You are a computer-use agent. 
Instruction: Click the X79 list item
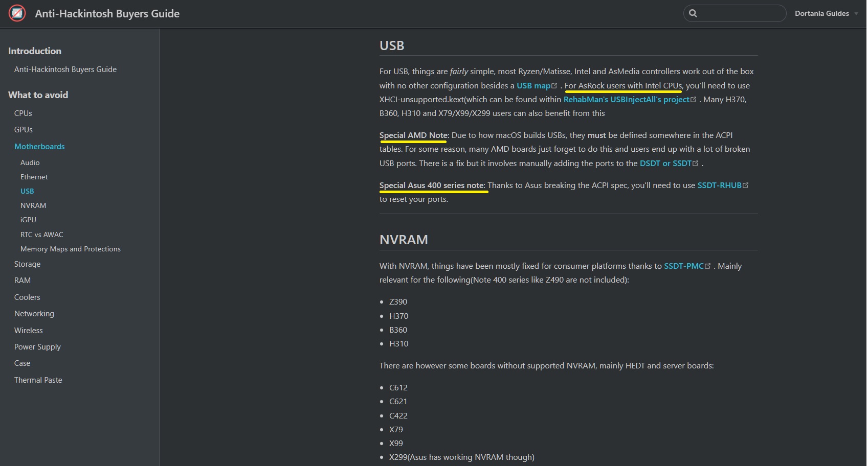pyautogui.click(x=396, y=430)
